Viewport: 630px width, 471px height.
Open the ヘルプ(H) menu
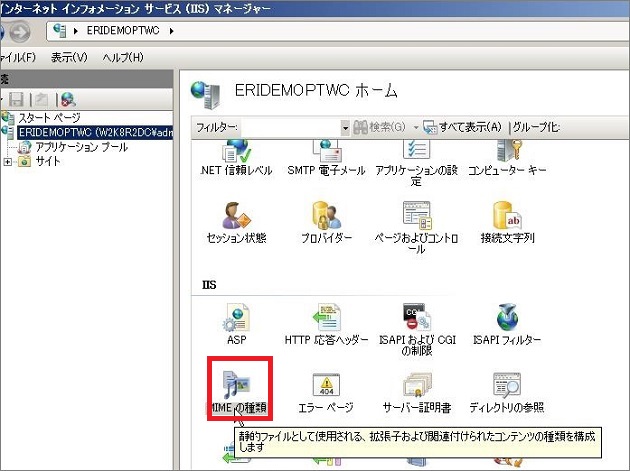click(x=123, y=57)
